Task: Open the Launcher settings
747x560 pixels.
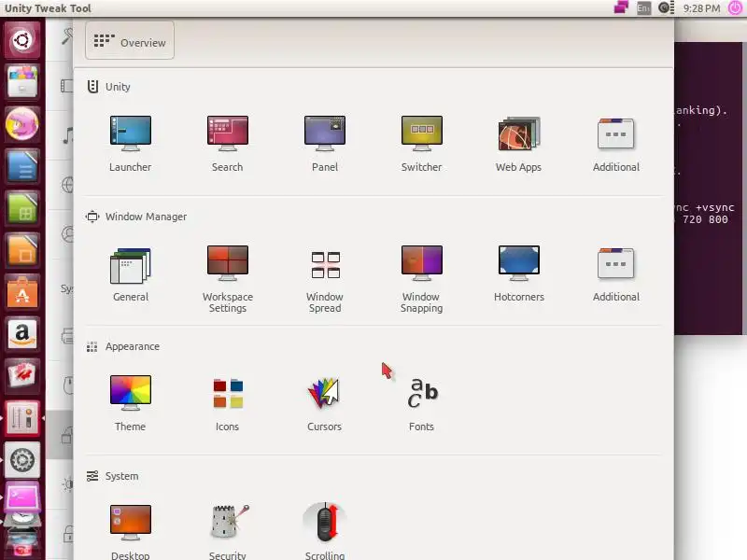Action: 130,144
